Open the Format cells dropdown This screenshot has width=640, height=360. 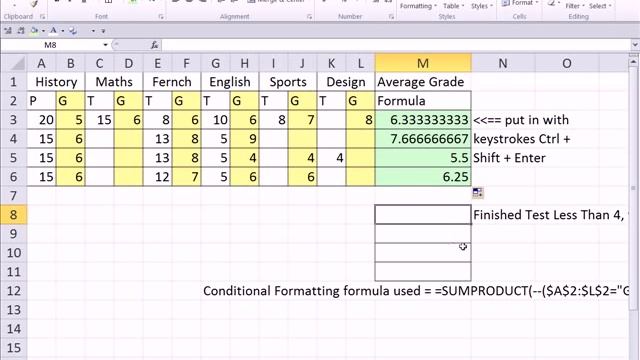(x=520, y=3)
